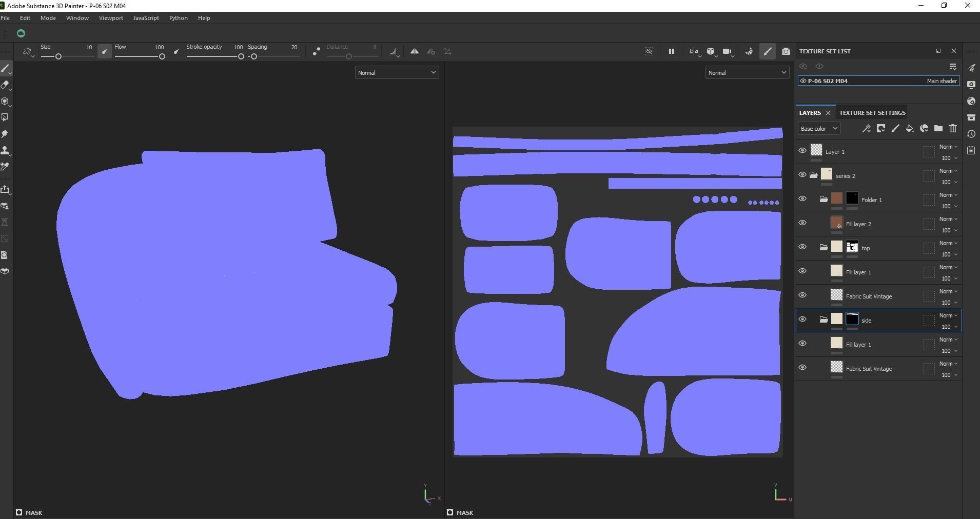The width and height of the screenshot is (980, 519).
Task: Open the File menu
Action: (x=5, y=18)
